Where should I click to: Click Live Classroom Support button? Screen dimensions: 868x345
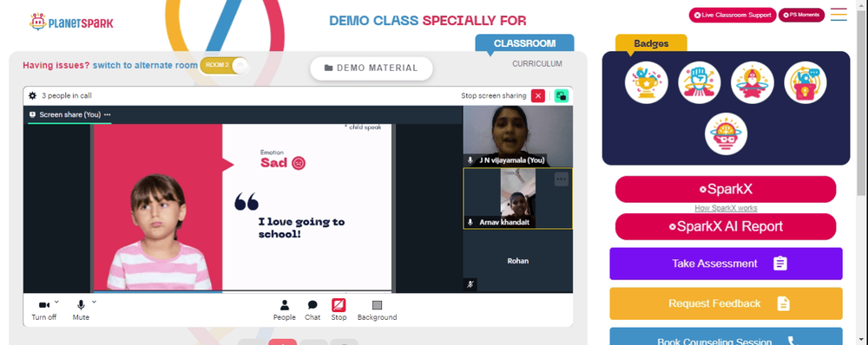tap(733, 15)
